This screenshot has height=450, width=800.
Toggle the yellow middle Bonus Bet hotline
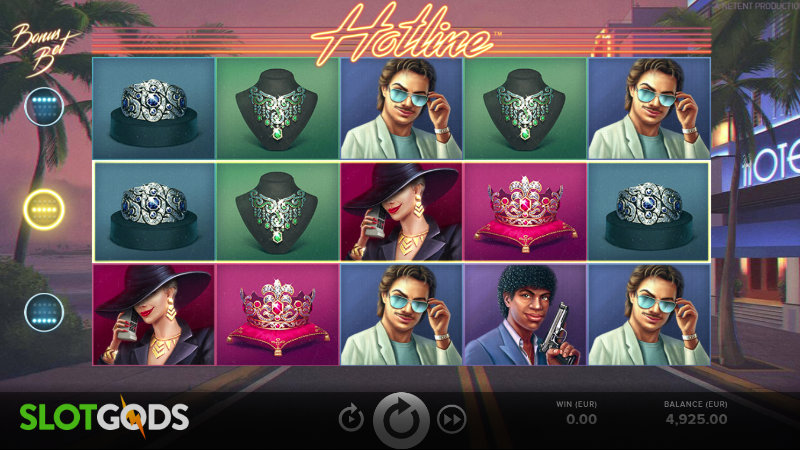[x=44, y=209]
